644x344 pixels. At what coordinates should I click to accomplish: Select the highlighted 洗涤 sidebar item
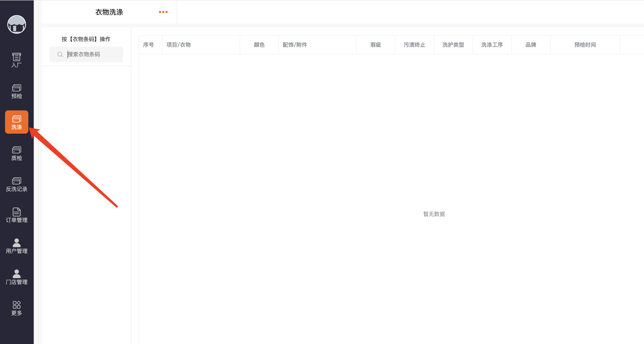16,122
